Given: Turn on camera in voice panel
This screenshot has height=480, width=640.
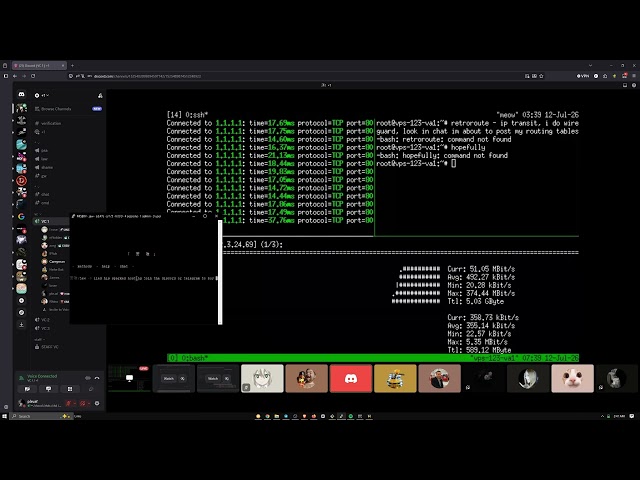Looking at the screenshot, I should click(x=27, y=389).
